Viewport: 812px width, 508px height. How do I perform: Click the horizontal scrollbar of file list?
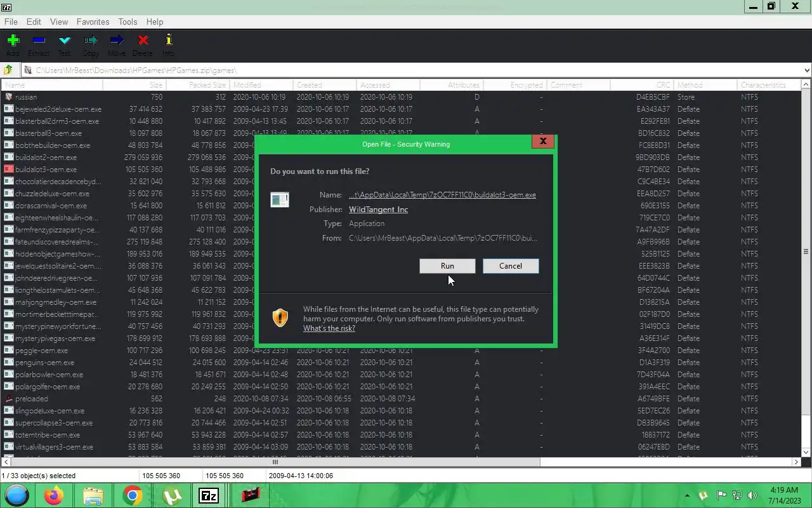pos(275,462)
